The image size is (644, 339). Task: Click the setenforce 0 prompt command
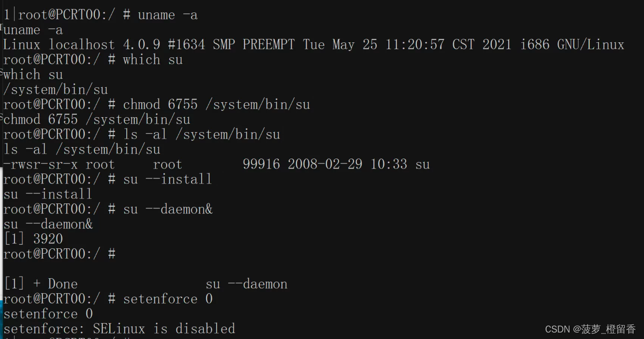coord(168,299)
